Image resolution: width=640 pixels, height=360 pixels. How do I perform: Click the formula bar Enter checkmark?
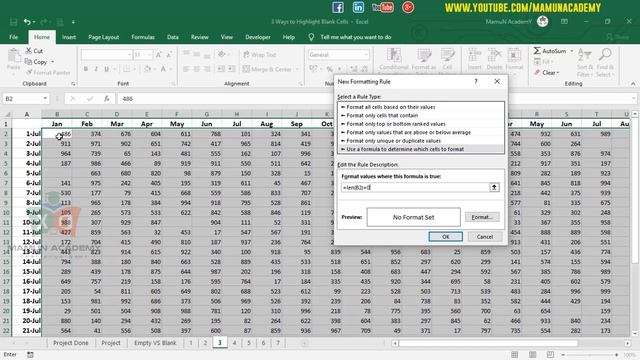click(90, 98)
